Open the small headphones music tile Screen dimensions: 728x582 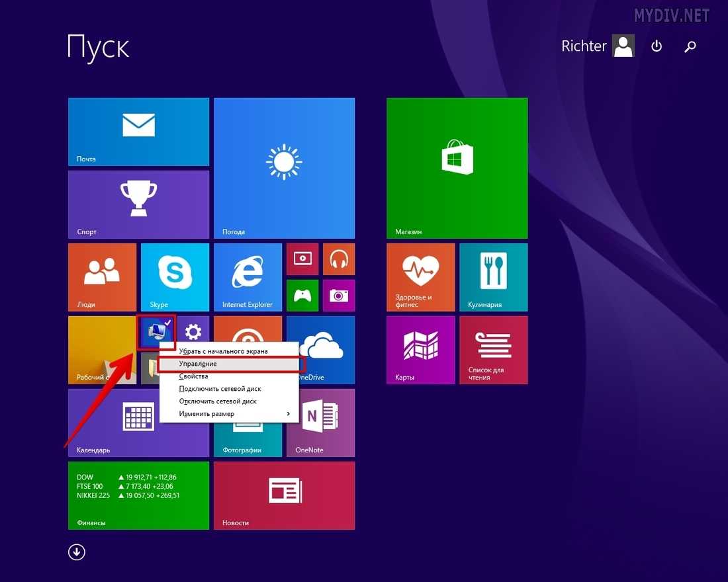(339, 259)
